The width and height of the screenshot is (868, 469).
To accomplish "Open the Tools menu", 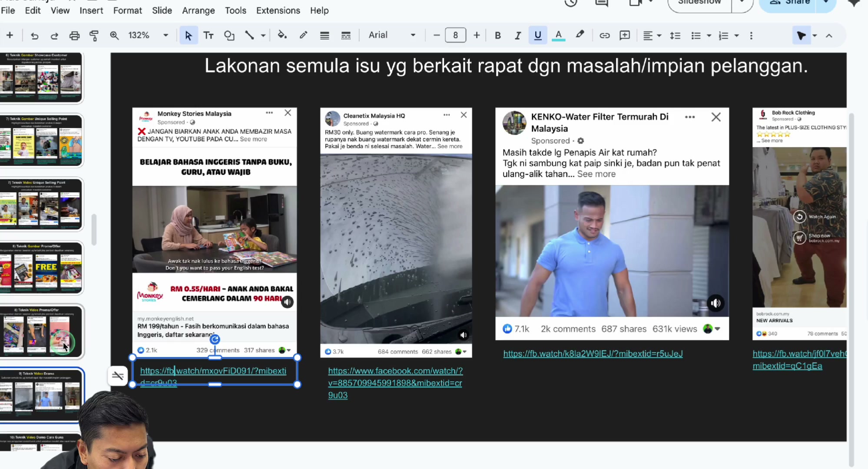I will (235, 10).
